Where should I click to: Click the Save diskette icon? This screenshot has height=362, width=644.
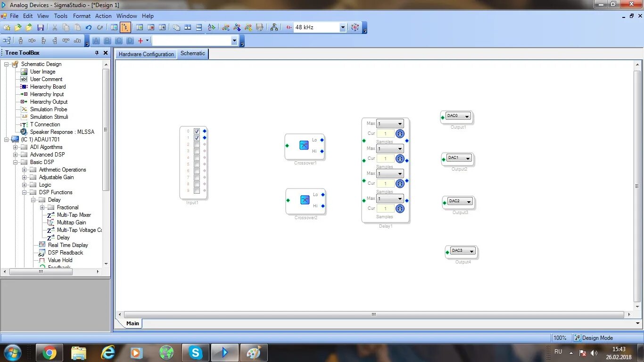(x=41, y=27)
